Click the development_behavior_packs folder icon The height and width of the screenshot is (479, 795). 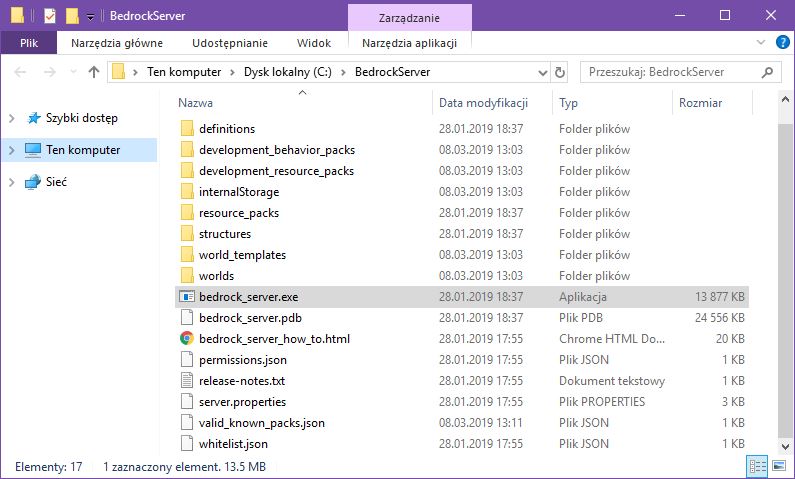[187, 150]
